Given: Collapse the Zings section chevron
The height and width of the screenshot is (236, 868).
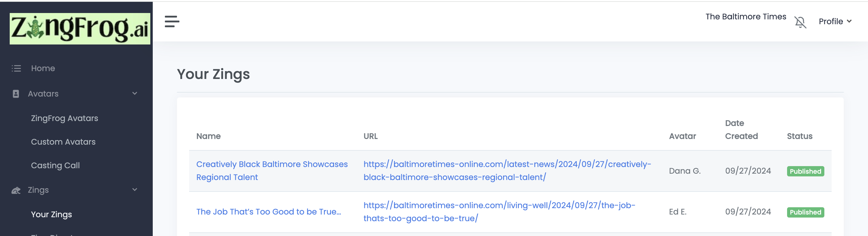Looking at the screenshot, I should (x=135, y=190).
